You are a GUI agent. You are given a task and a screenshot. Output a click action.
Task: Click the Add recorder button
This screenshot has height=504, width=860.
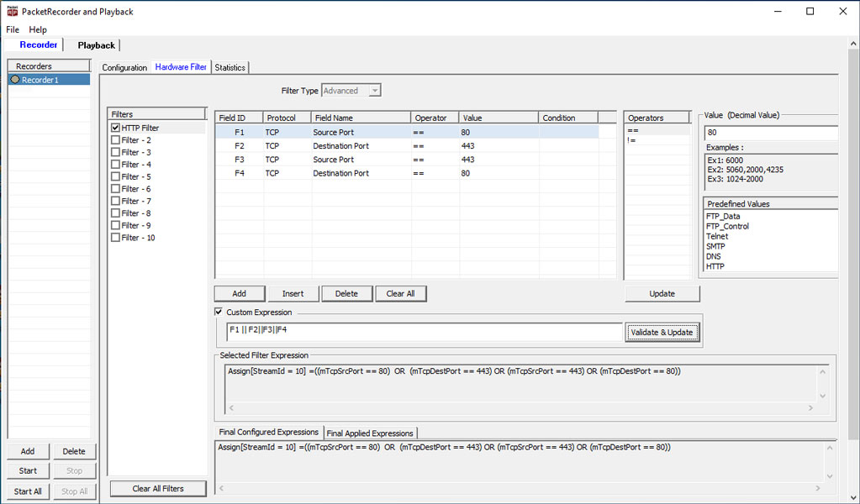point(28,451)
